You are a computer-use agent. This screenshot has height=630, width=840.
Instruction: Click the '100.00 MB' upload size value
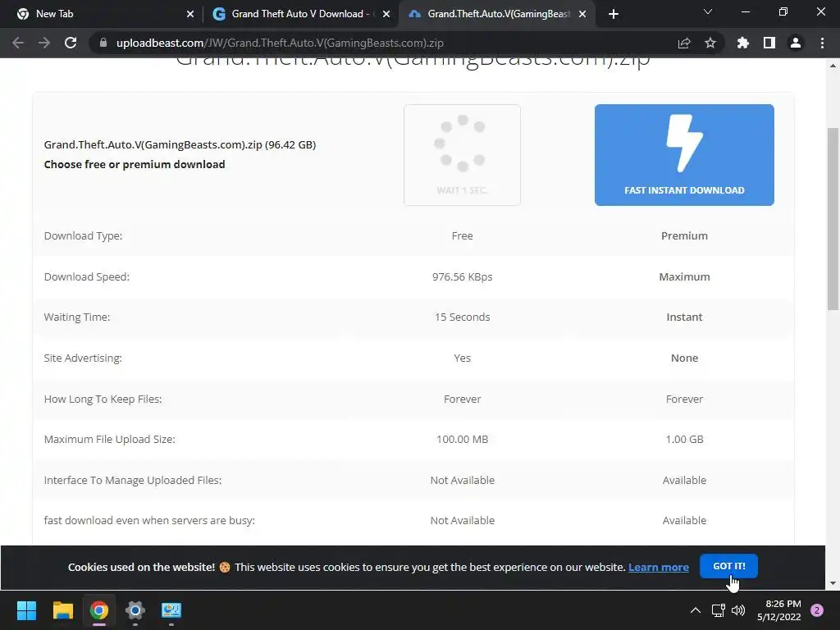tap(463, 440)
